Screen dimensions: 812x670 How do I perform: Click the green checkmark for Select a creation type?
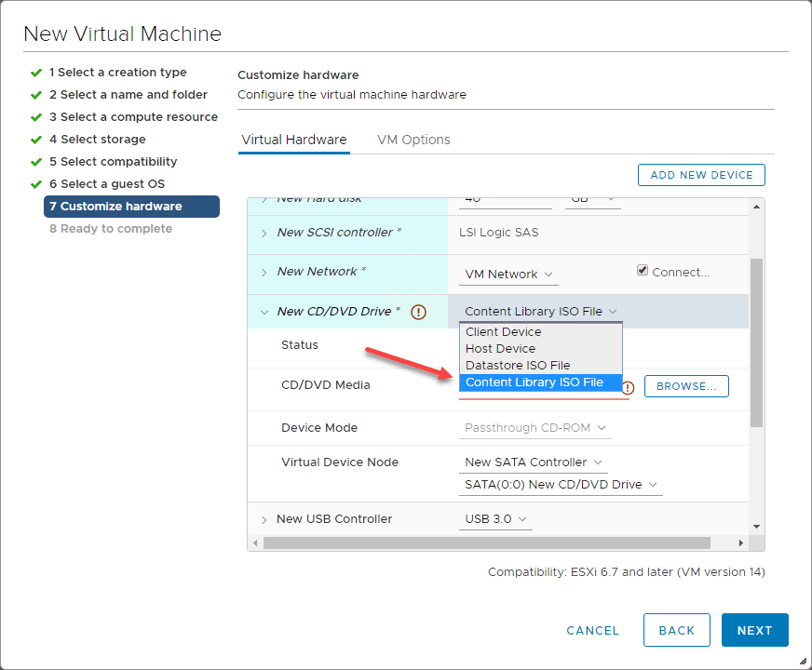pyautogui.click(x=36, y=73)
